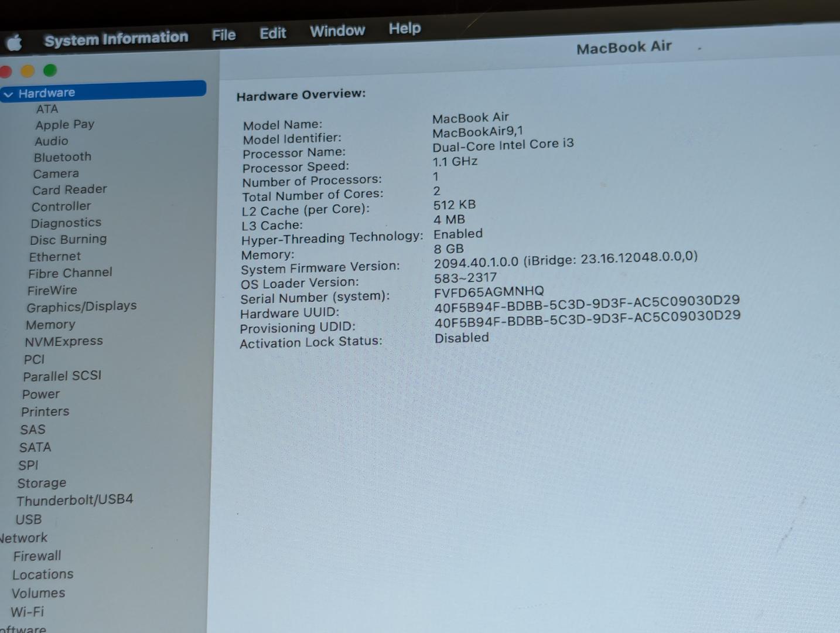Select Thunderbolt/USB4 in the sidebar

[x=74, y=500]
